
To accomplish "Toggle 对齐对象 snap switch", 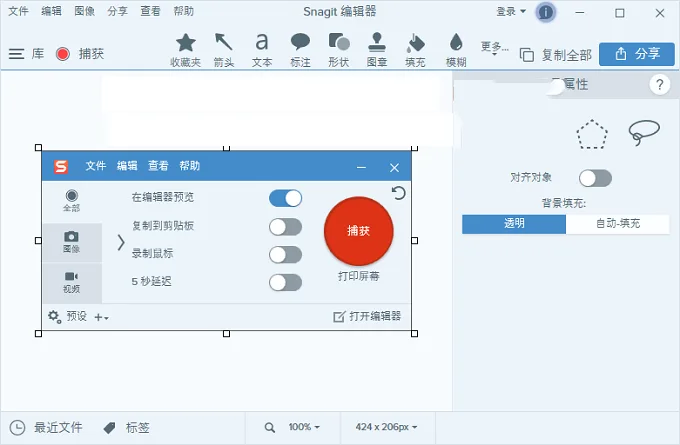I will click(x=595, y=178).
